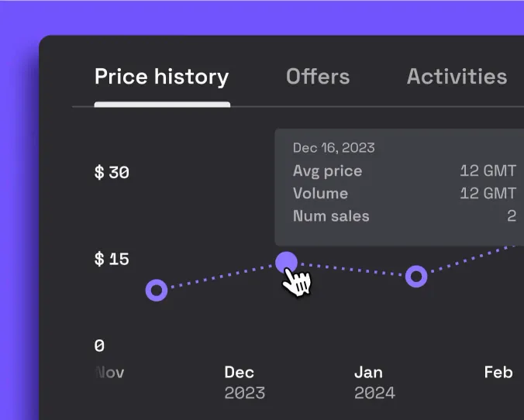
Task: Click the $30 y-axis label
Action: pos(112,172)
